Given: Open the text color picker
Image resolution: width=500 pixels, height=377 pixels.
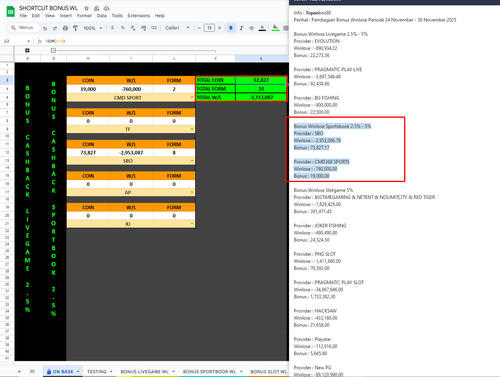Looking at the screenshot, I should (x=262, y=28).
